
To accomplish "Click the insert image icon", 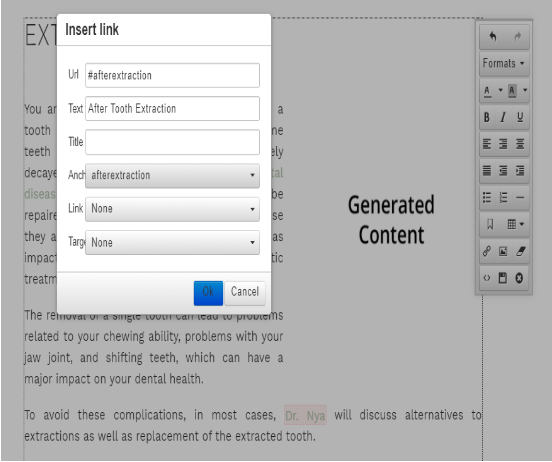I will [503, 251].
